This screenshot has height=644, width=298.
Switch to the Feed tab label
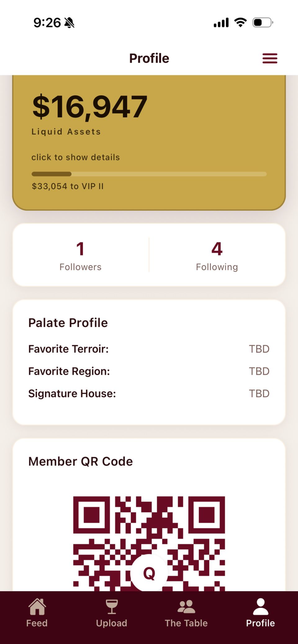(37, 623)
